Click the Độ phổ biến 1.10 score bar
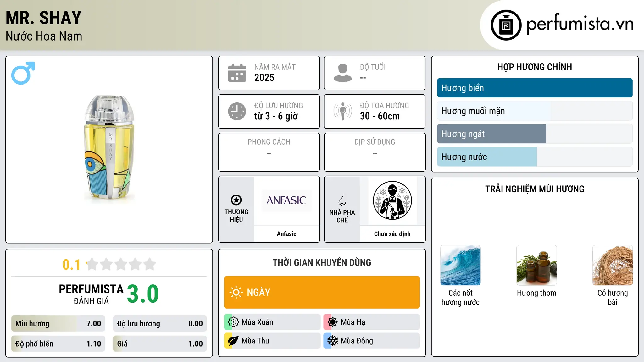Viewport: 644px width, 362px height. [58, 344]
